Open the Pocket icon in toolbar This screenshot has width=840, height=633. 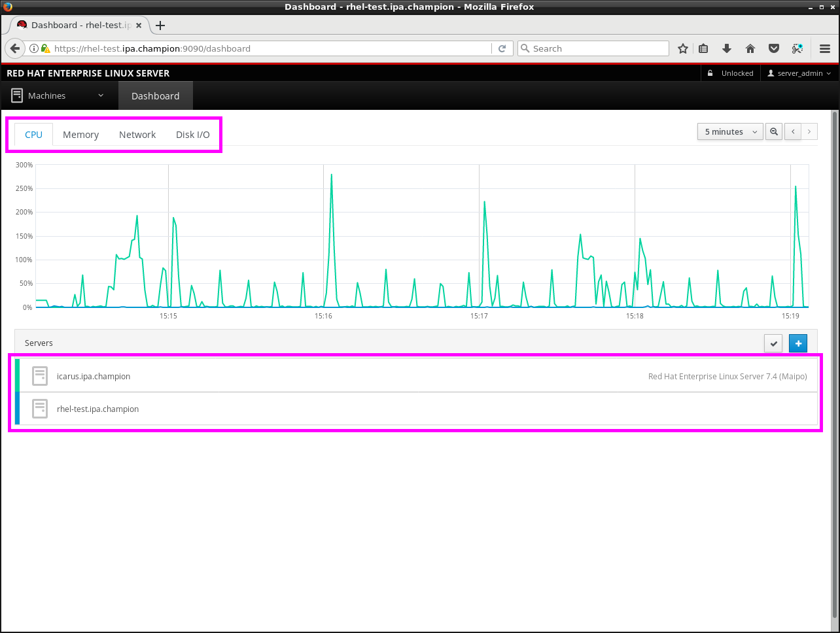click(x=773, y=48)
